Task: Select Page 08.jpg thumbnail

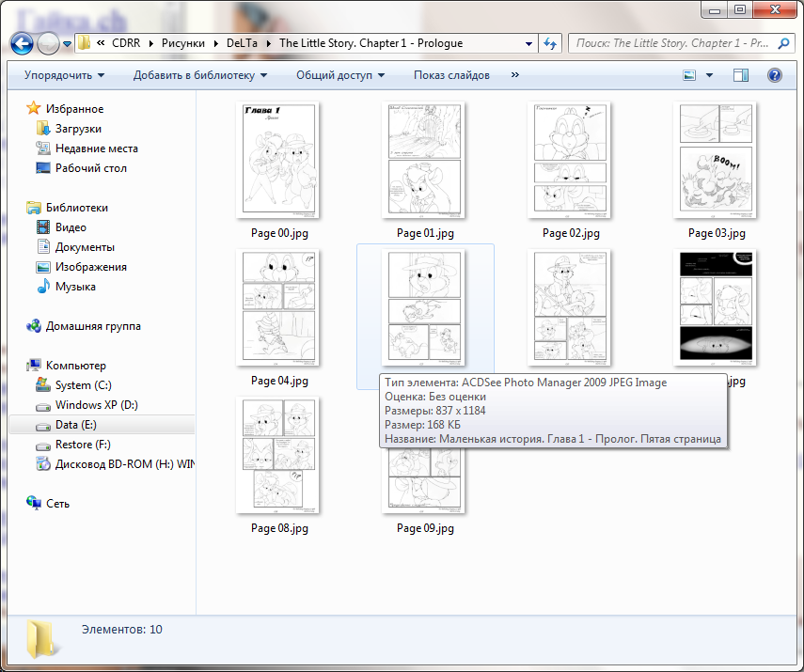Action: coord(278,455)
